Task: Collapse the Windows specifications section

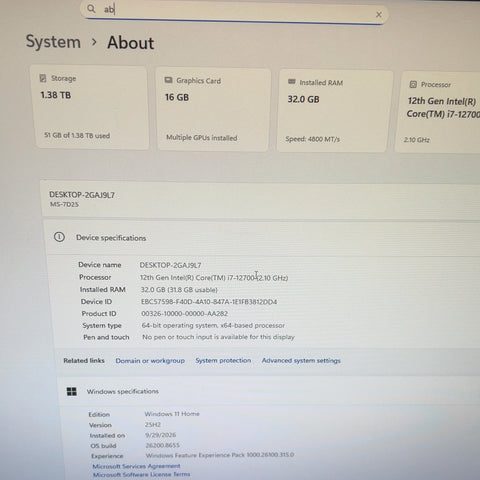Action: click(270, 391)
